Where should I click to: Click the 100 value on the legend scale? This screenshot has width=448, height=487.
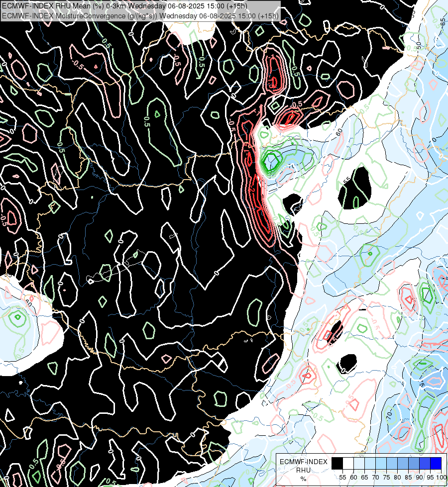pyautogui.click(x=441, y=478)
